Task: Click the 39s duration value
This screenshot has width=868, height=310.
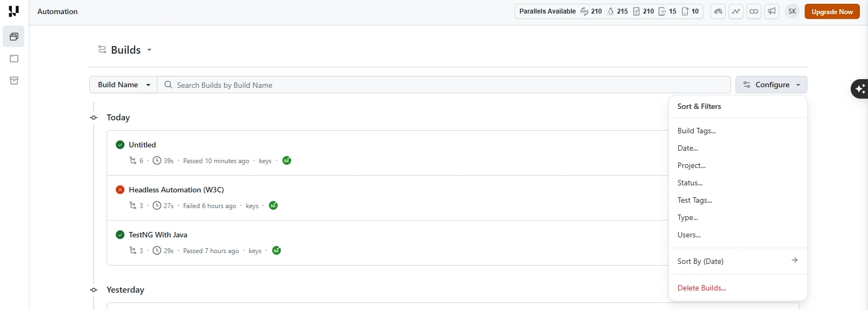Action: coord(169,161)
